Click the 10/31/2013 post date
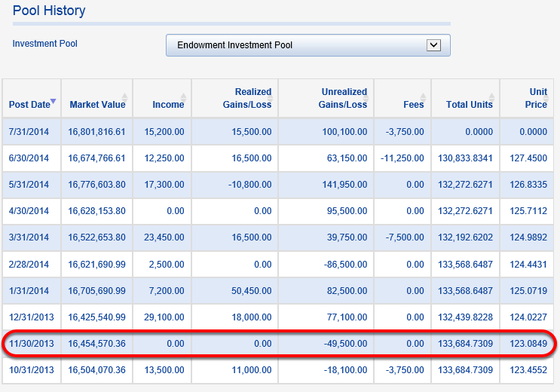Viewport: 560px width, 392px height. coord(32,370)
